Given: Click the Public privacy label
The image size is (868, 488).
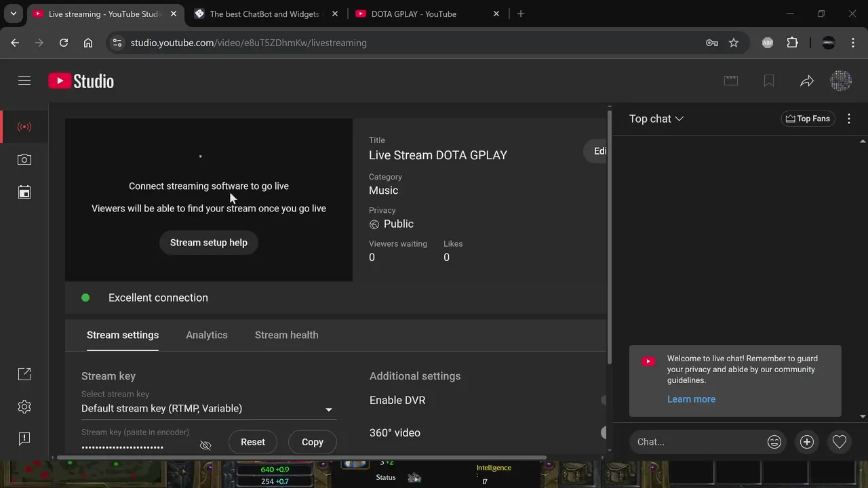Looking at the screenshot, I should tap(399, 224).
